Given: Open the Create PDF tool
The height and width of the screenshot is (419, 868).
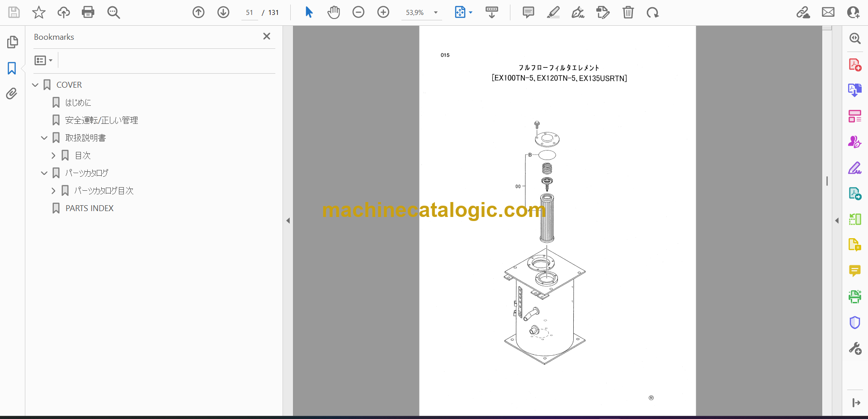Looking at the screenshot, I should pos(855,65).
